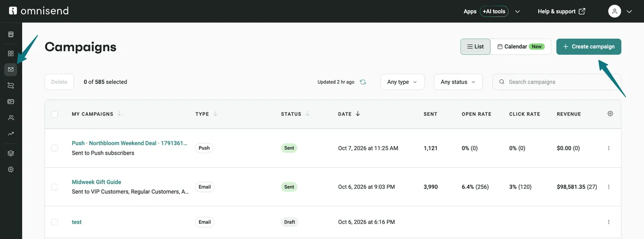Open the test campaign link
The width and height of the screenshot is (644, 239).
click(x=76, y=222)
